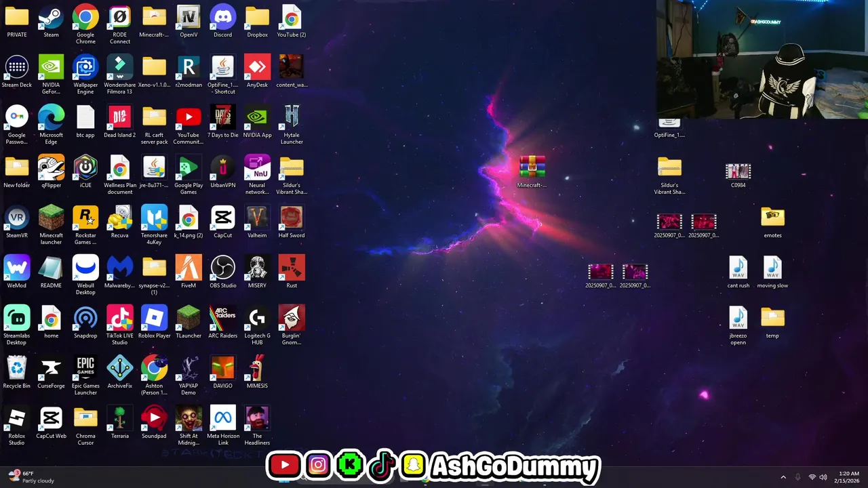Viewport: 868px width, 488px height.
Task: Launch FiveM from the desktop
Action: (x=189, y=272)
